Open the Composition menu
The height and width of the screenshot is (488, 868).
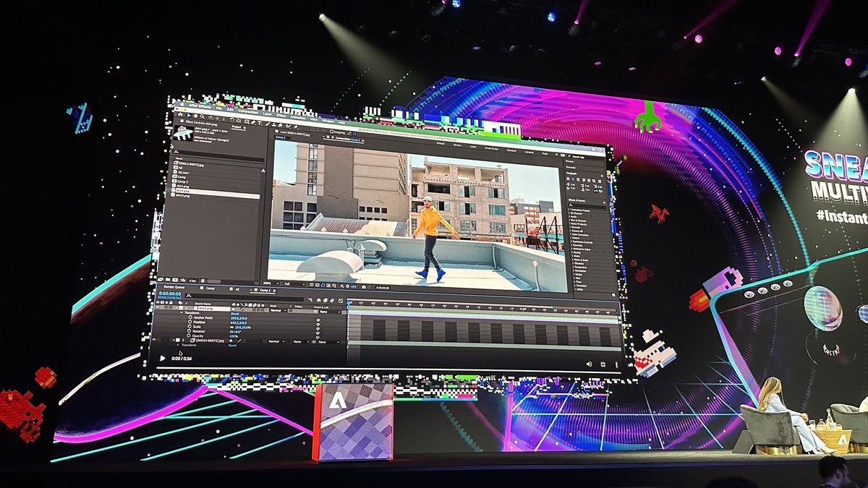point(248,111)
